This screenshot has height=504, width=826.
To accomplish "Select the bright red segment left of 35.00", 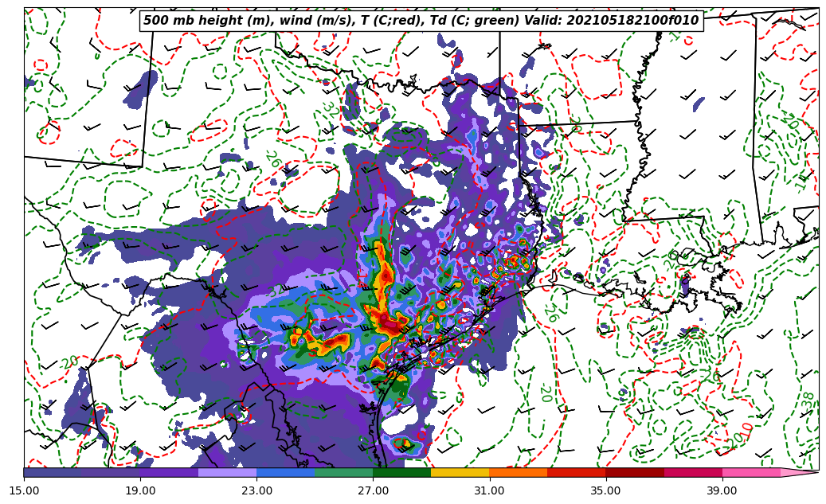I will pos(576,473).
